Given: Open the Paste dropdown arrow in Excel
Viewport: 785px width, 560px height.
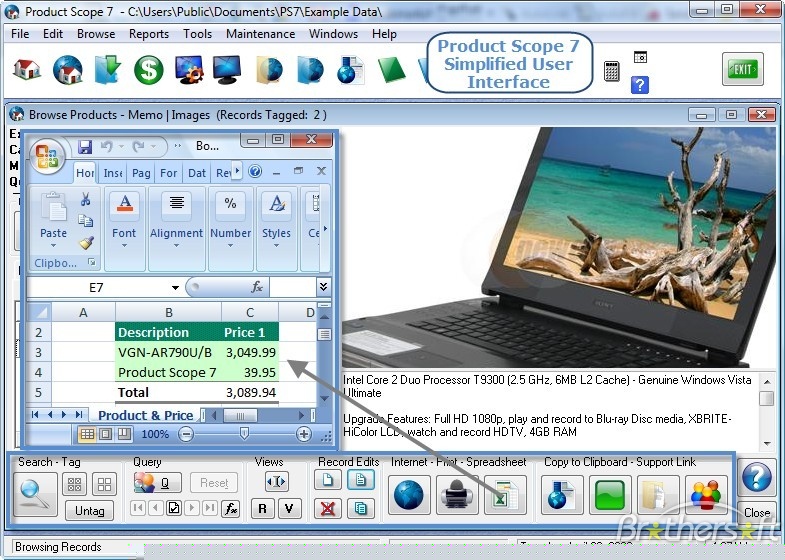Looking at the screenshot, I should coord(53,245).
